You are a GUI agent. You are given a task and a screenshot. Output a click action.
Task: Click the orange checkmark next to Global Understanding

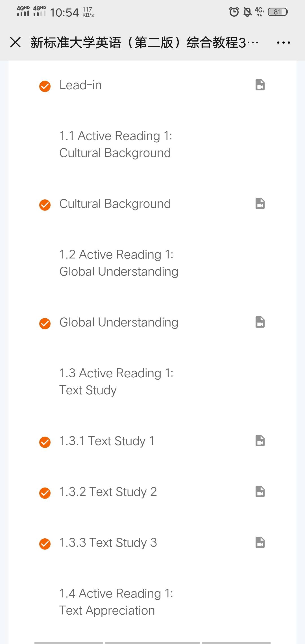pos(45,323)
